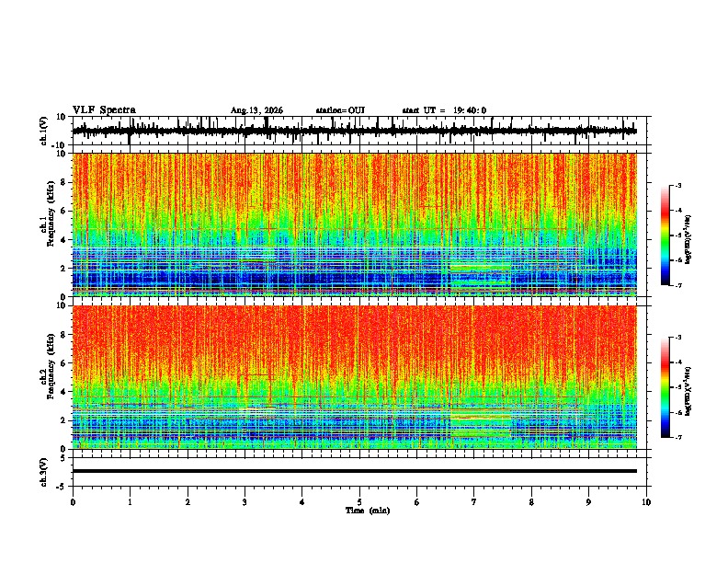This screenshot has height=563, width=728.
Task: Click the time axis tick label "5"
Action: coord(359,502)
